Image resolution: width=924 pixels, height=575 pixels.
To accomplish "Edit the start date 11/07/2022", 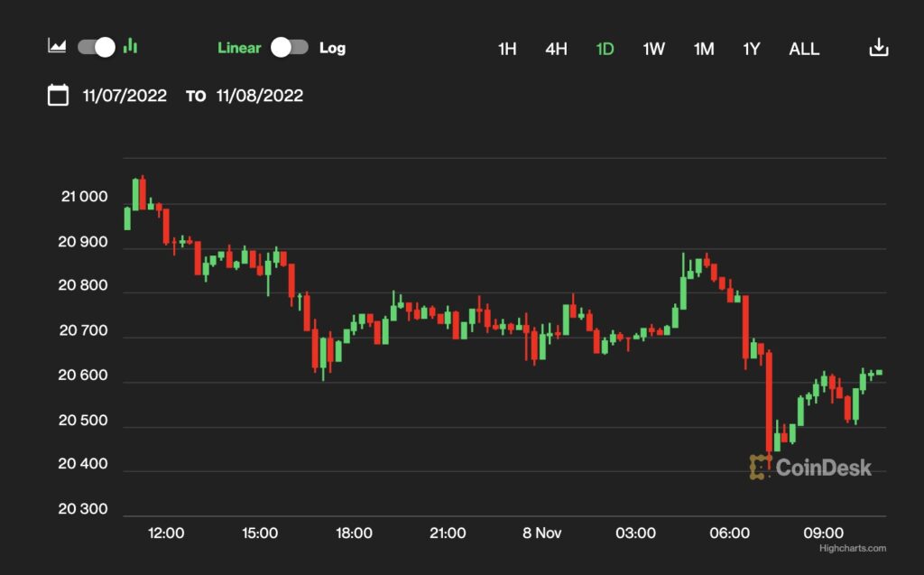I will 125,96.
